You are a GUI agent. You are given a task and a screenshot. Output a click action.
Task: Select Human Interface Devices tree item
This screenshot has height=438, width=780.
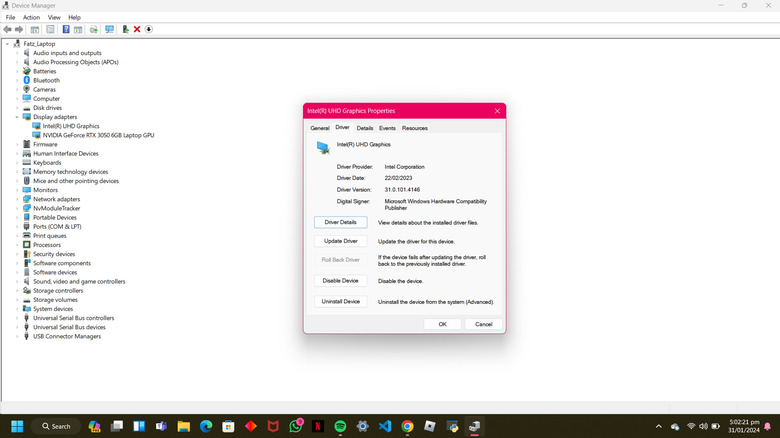(x=66, y=153)
